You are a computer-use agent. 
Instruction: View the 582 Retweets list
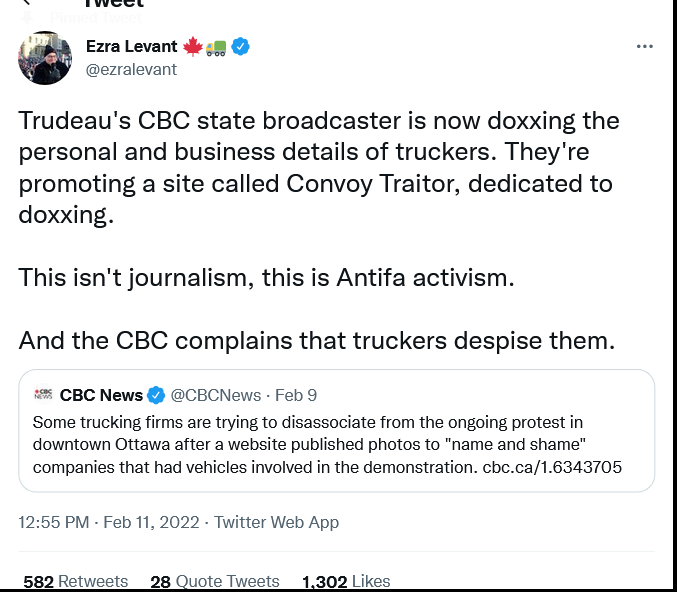(x=76, y=581)
